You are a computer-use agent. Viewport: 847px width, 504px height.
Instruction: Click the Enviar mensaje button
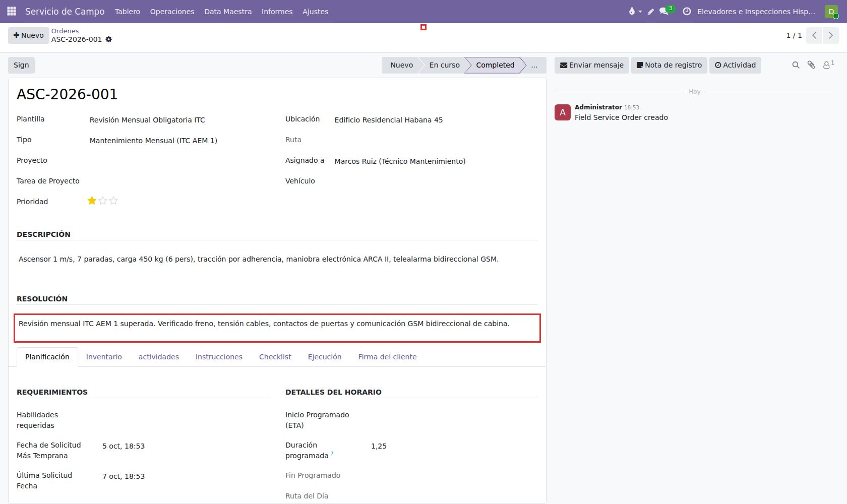coord(591,65)
